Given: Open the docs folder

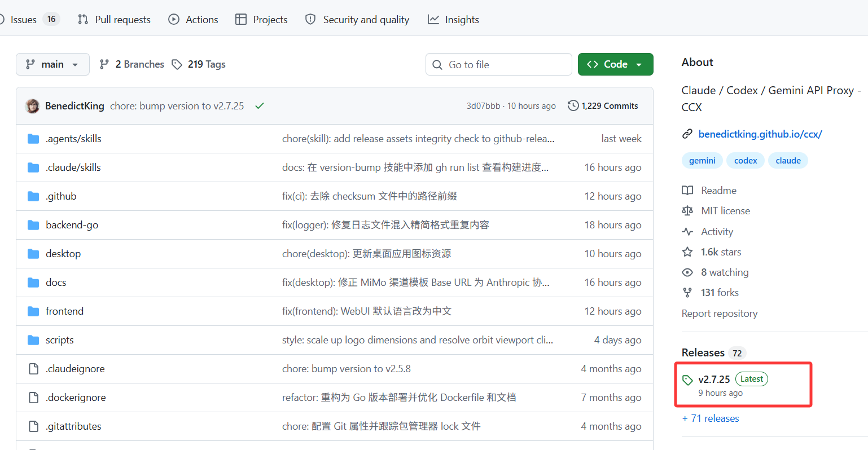Looking at the screenshot, I should 56,283.
